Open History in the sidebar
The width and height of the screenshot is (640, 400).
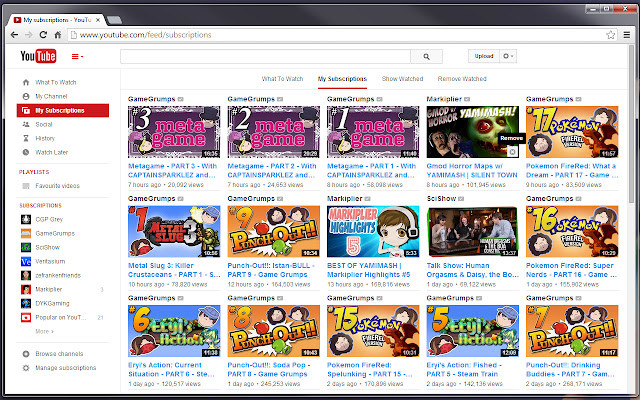click(45, 138)
